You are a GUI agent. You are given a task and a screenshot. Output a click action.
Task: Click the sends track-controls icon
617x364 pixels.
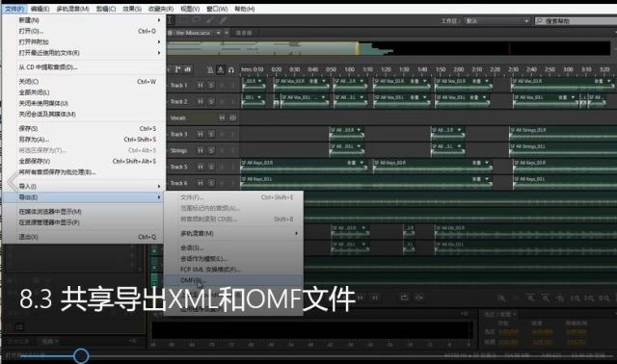[177, 69]
